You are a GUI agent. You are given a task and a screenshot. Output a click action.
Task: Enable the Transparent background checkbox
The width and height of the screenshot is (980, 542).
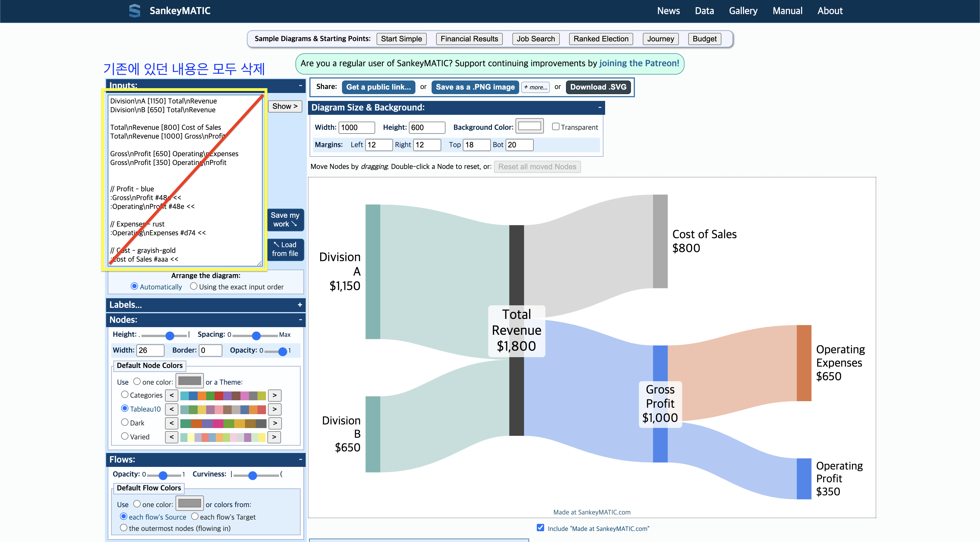tap(556, 127)
